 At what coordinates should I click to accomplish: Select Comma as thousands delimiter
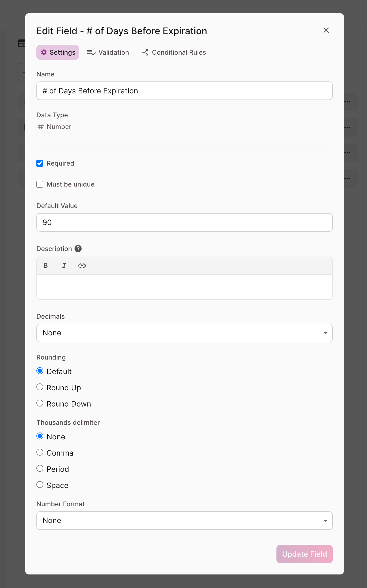point(40,452)
